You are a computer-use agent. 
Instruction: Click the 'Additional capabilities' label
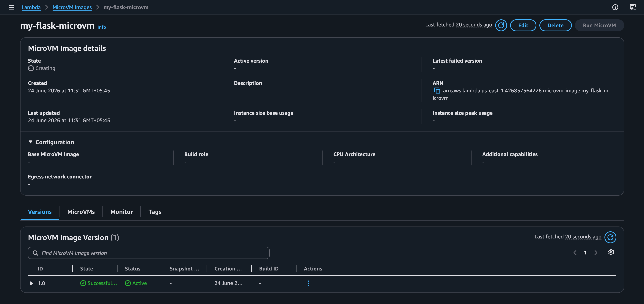(510, 154)
